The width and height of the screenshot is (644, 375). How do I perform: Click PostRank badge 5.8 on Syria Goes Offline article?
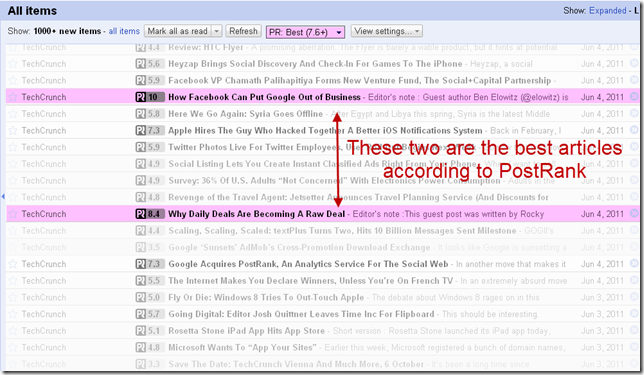tap(150, 114)
